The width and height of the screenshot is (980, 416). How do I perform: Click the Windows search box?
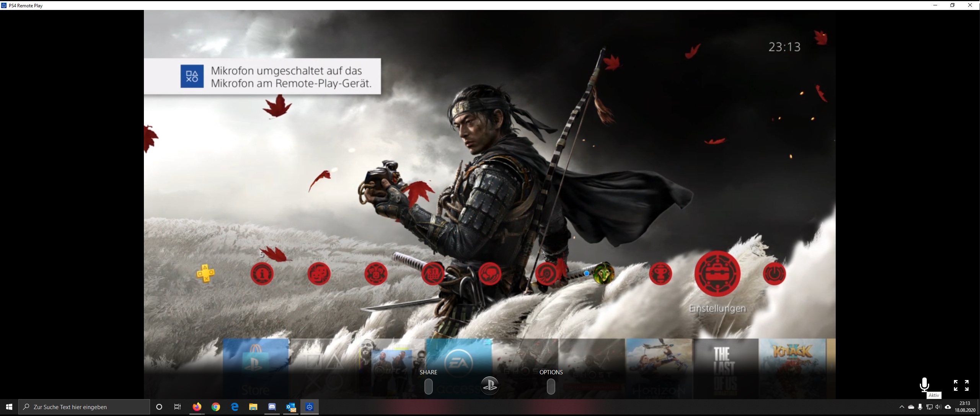point(84,407)
